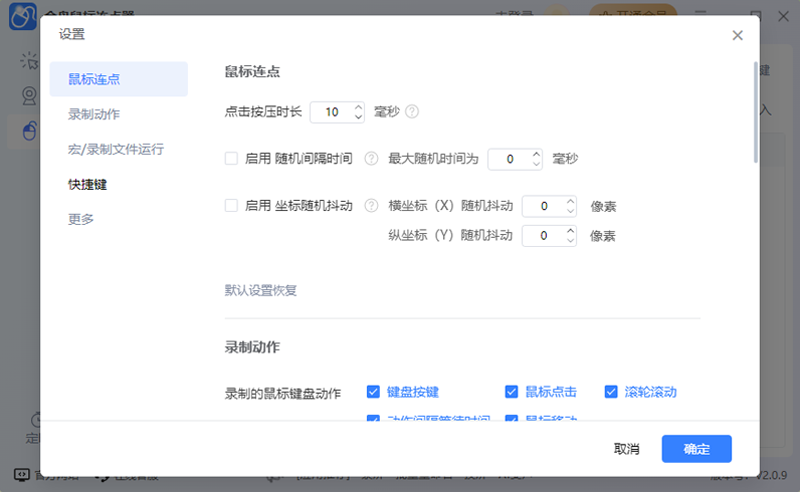Decrease 横坐标 (X) 随机抖动 with the down arrow
The image size is (800, 492).
[570, 211]
